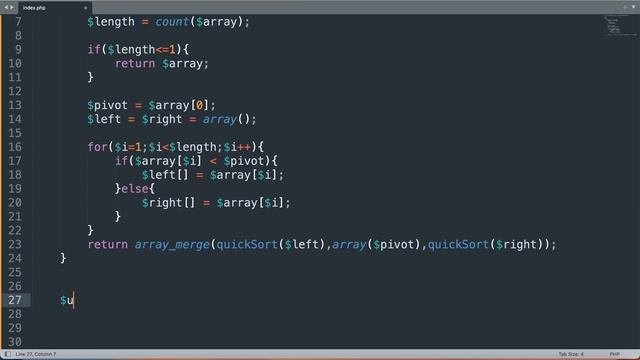
Task: Click line number 13 in the gutter
Action: pyautogui.click(x=15, y=105)
